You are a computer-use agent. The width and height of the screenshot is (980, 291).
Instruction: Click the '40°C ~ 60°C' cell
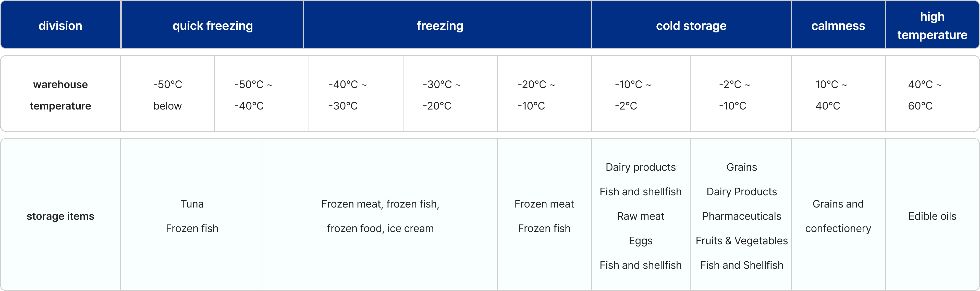(924, 95)
